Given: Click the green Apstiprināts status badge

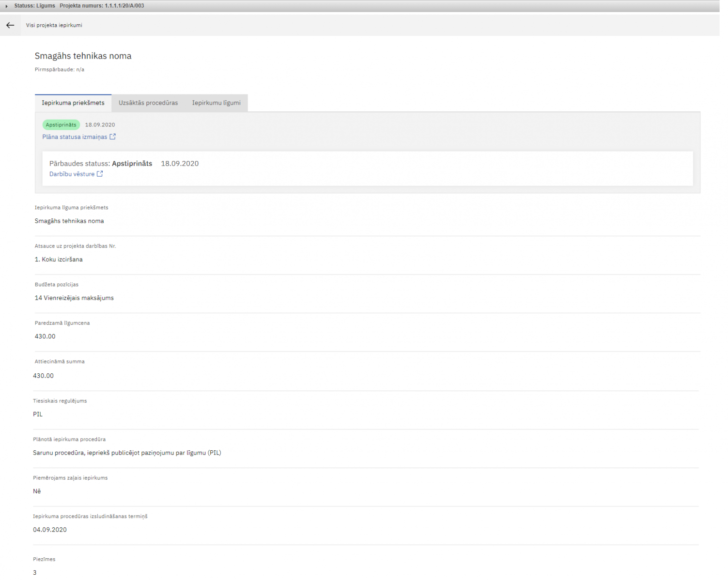Looking at the screenshot, I should (61, 125).
